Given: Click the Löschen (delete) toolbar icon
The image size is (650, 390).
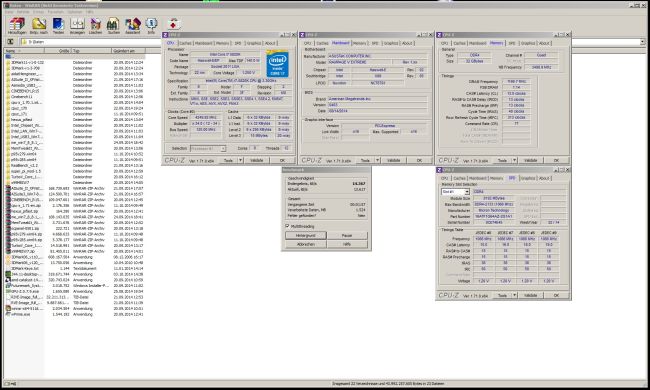Looking at the screenshot, I should (95, 25).
